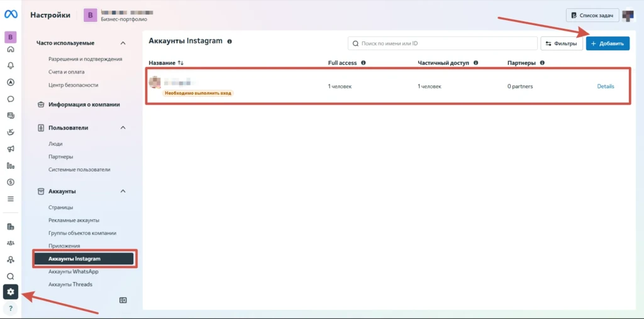Open the dollar billing icon in sidebar
The image size is (644, 319).
point(11,182)
